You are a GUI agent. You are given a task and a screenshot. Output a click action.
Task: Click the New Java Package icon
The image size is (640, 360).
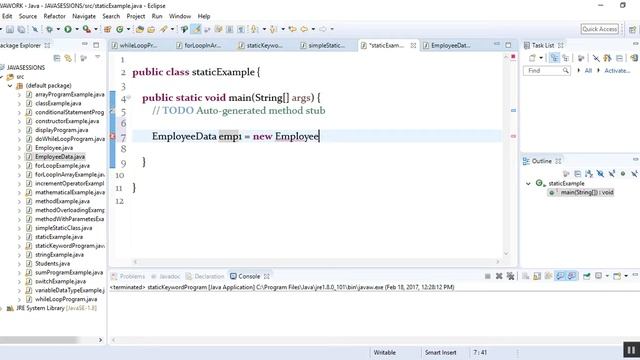108,29
